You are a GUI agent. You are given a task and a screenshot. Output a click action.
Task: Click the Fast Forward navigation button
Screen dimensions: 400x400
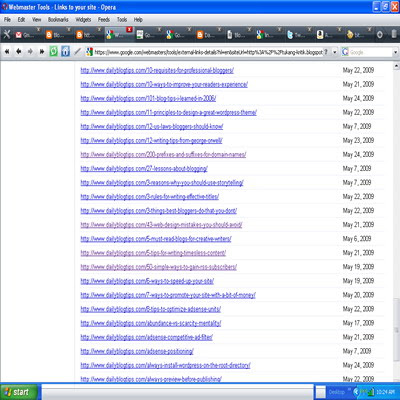pyautogui.click(x=42, y=52)
